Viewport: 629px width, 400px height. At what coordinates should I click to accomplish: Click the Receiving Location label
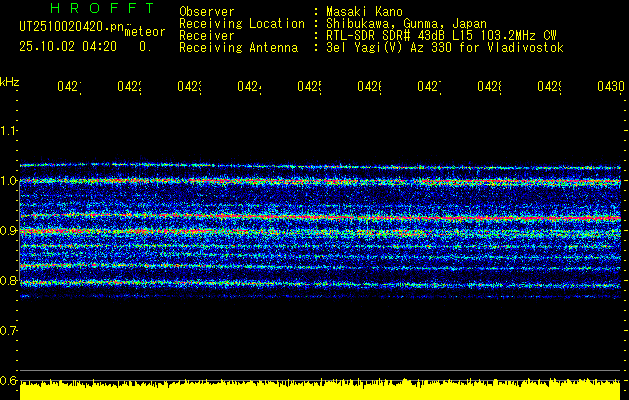click(242, 24)
